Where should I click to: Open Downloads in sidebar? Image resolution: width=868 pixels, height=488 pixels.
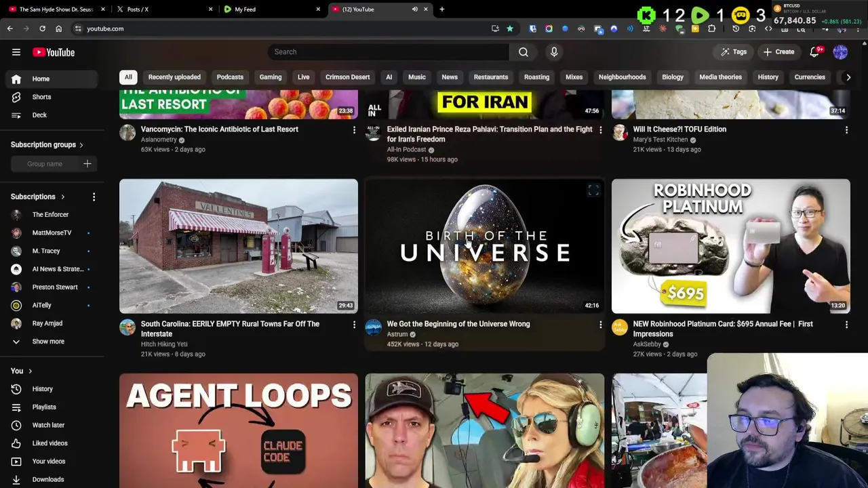(52, 480)
